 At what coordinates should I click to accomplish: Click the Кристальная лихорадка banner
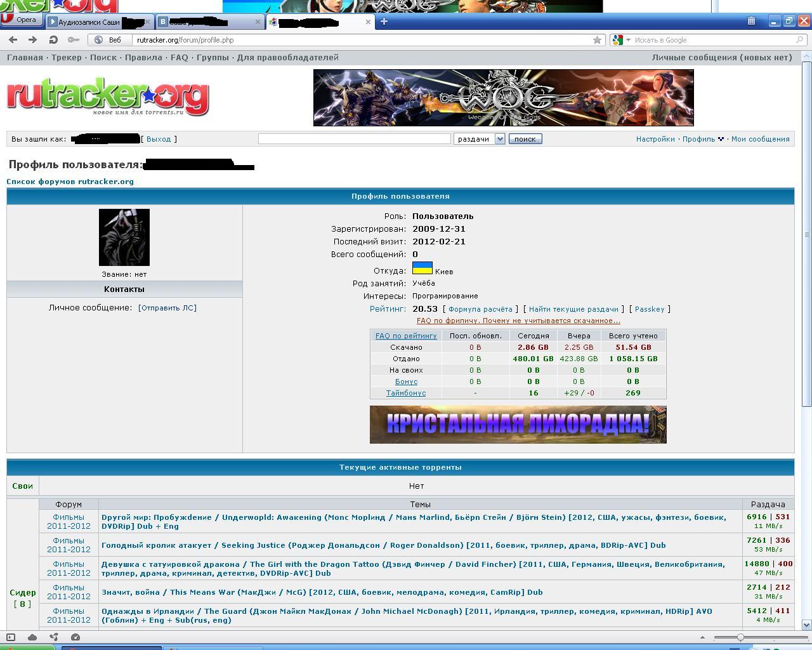click(518, 425)
